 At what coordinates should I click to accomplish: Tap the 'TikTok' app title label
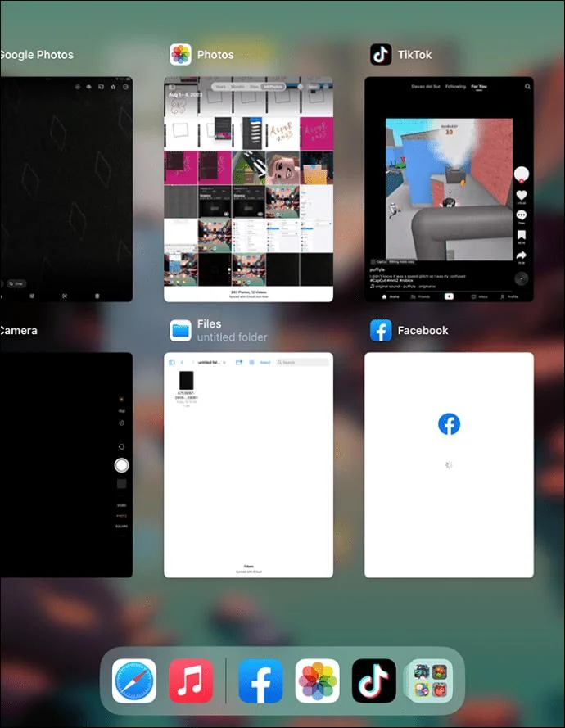[x=414, y=55]
